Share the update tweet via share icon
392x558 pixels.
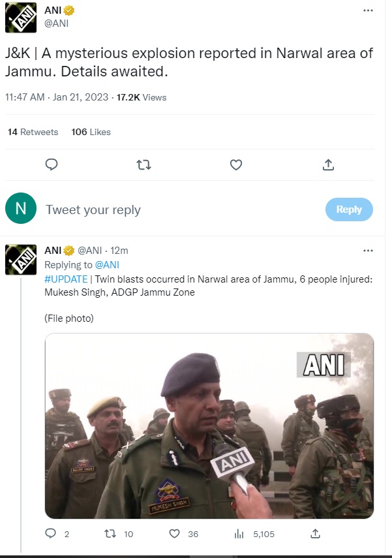click(316, 534)
